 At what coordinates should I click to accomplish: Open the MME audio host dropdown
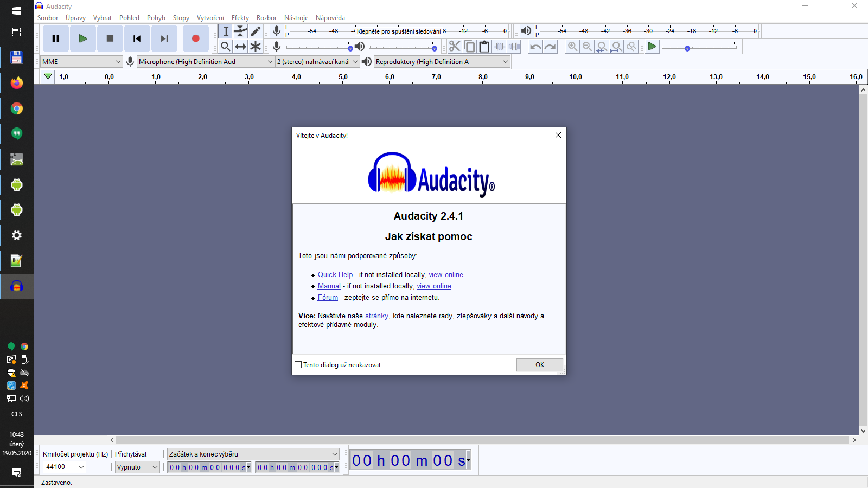pyautogui.click(x=80, y=61)
